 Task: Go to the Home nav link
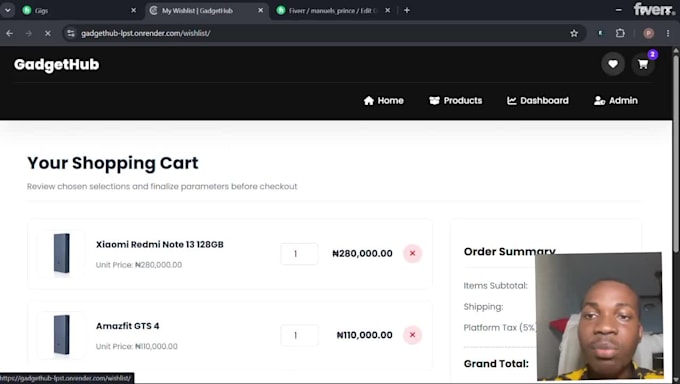click(384, 101)
